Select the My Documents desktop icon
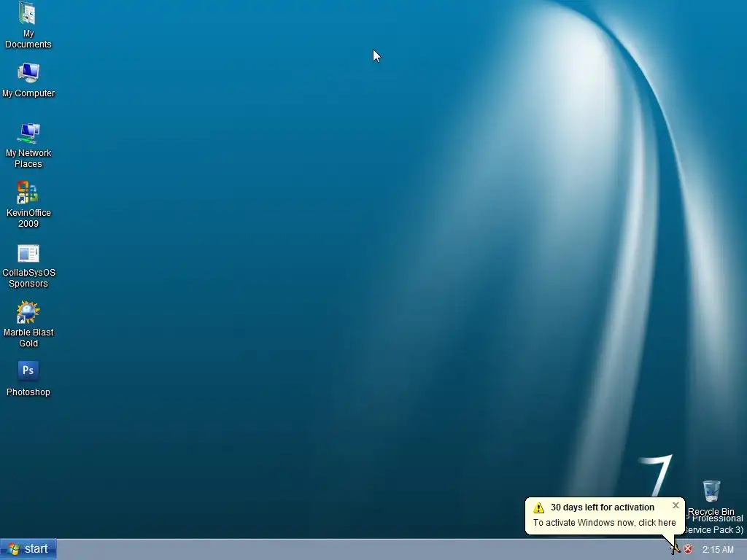 coord(28,25)
